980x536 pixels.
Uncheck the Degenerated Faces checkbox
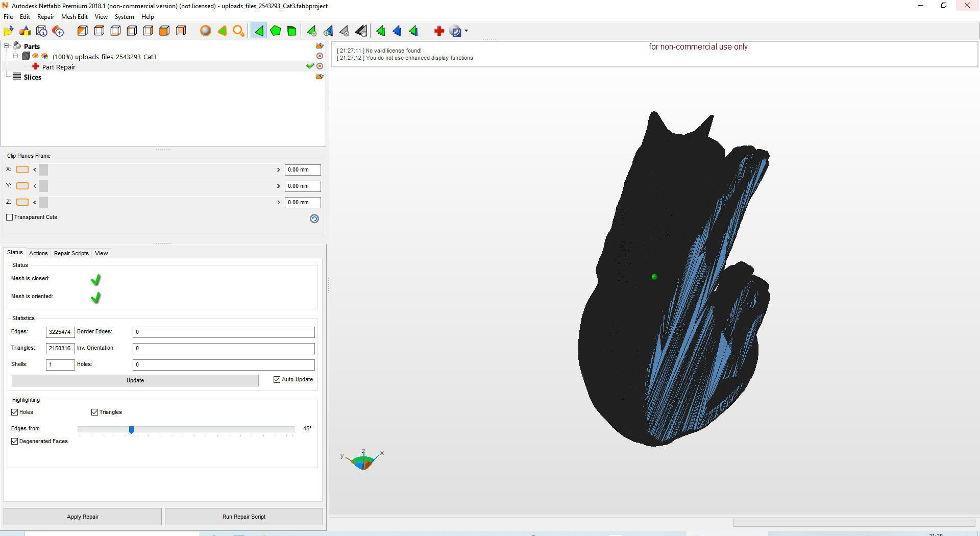[x=14, y=441]
